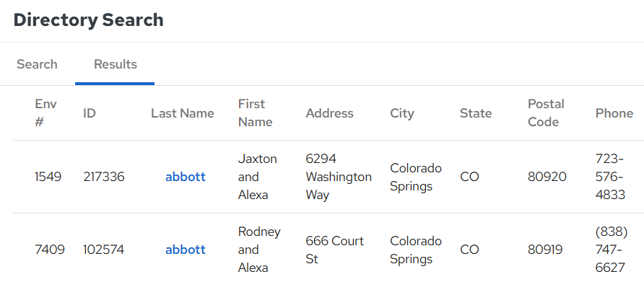The image size is (644, 282).
Task: Click the Postal Code column header
Action: 546,113
